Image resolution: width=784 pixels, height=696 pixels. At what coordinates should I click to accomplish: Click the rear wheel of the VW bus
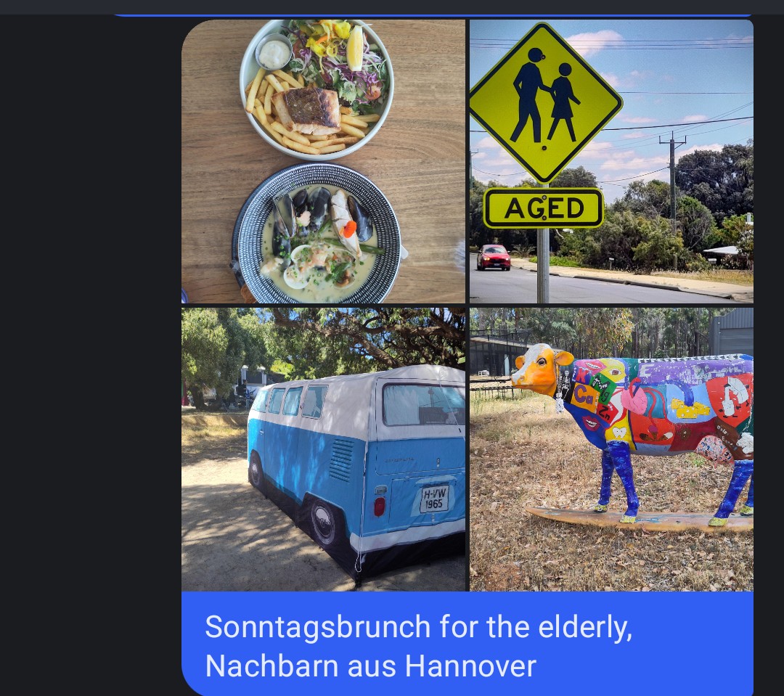(324, 522)
